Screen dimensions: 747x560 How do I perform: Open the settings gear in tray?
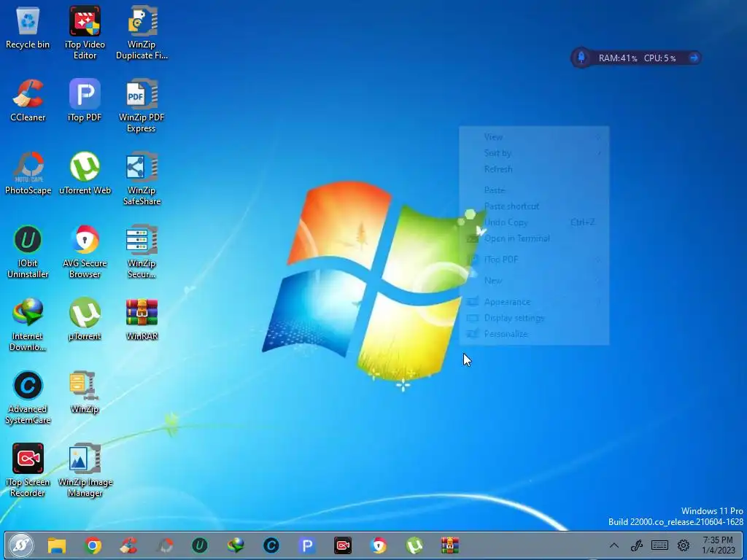click(x=683, y=545)
